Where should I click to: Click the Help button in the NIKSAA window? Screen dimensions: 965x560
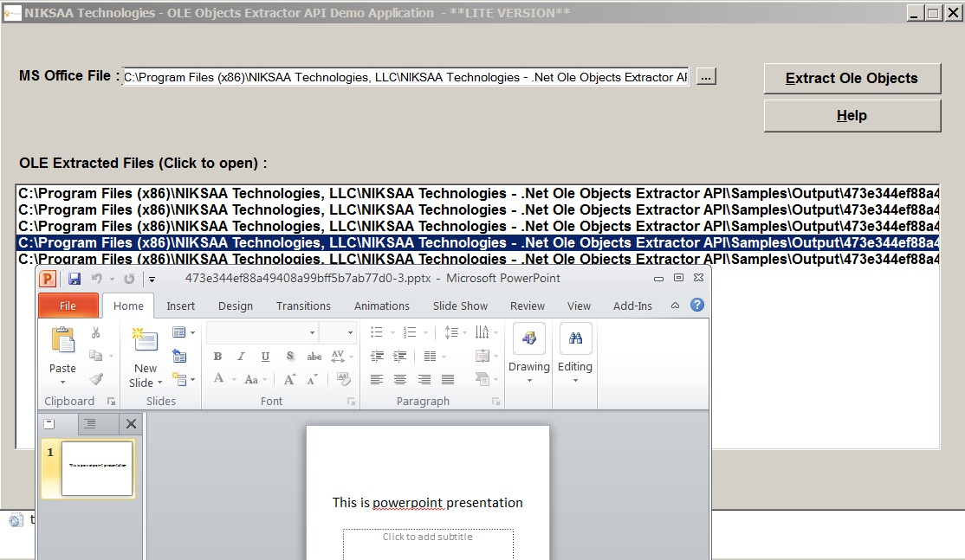click(x=852, y=116)
